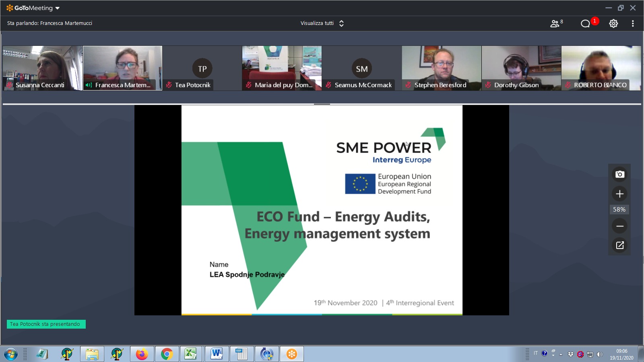Select the SM avatar of Seamus McCormack
This screenshot has height=362, width=644.
tap(361, 69)
